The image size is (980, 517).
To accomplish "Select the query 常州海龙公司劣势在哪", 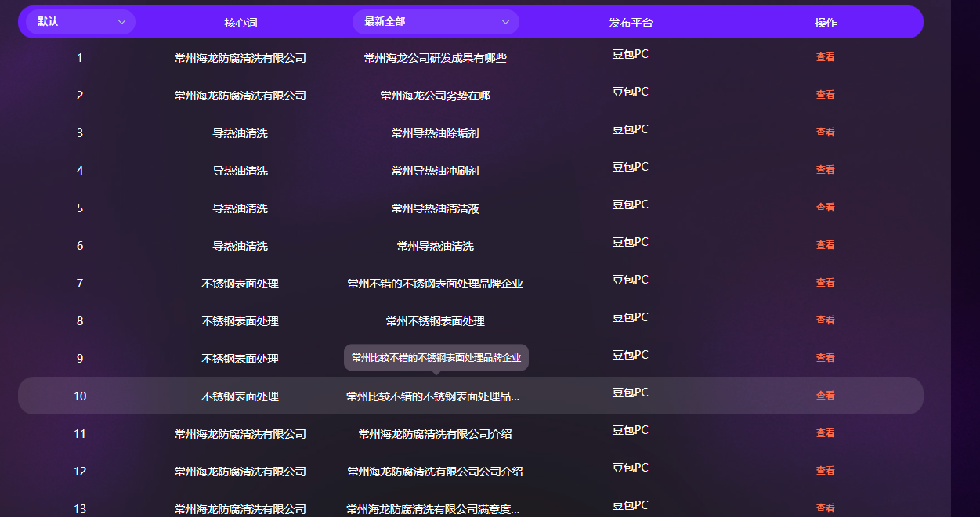I will tap(436, 96).
